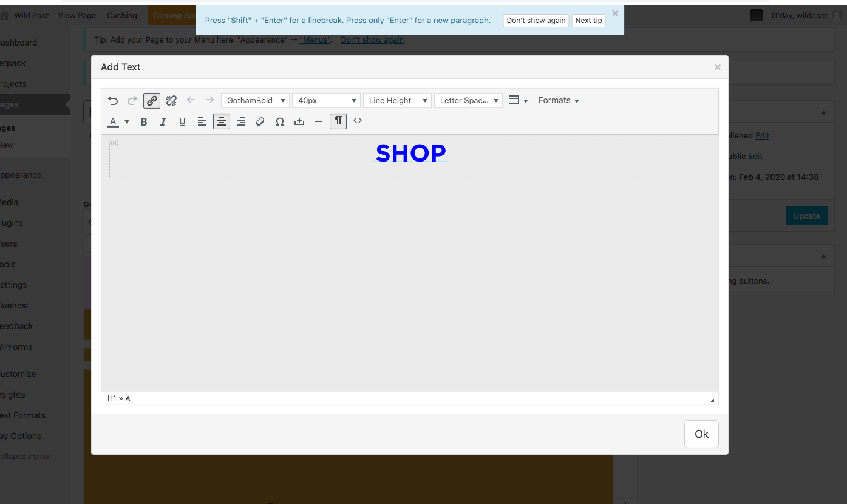Open the table insertion tool
847x504 pixels.
tap(514, 100)
